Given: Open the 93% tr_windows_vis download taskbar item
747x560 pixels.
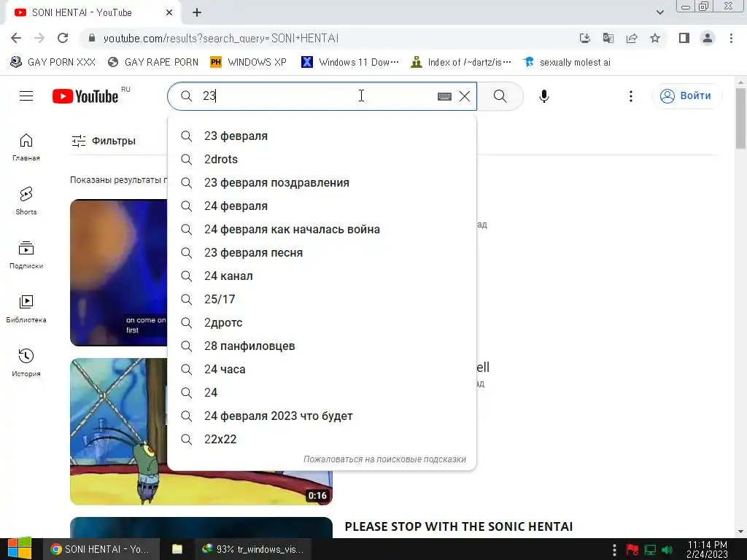Looking at the screenshot, I should (253, 550).
